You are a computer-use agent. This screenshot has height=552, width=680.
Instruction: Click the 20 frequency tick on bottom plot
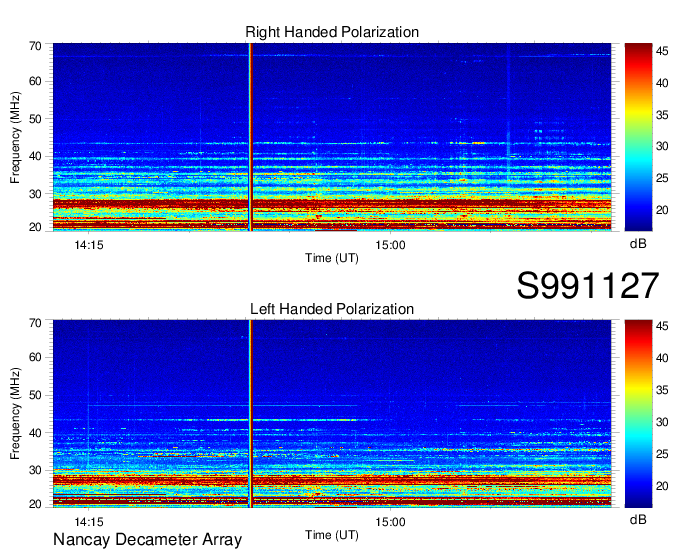[x=35, y=504]
